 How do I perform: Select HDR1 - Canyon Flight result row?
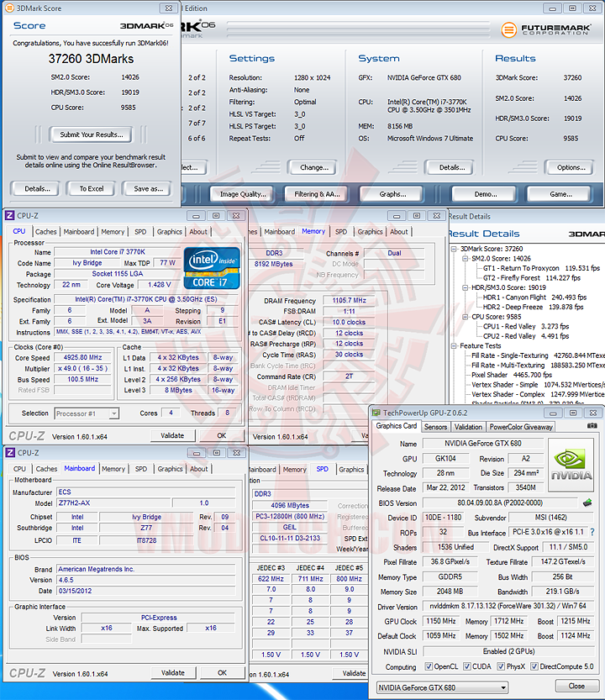(534, 297)
